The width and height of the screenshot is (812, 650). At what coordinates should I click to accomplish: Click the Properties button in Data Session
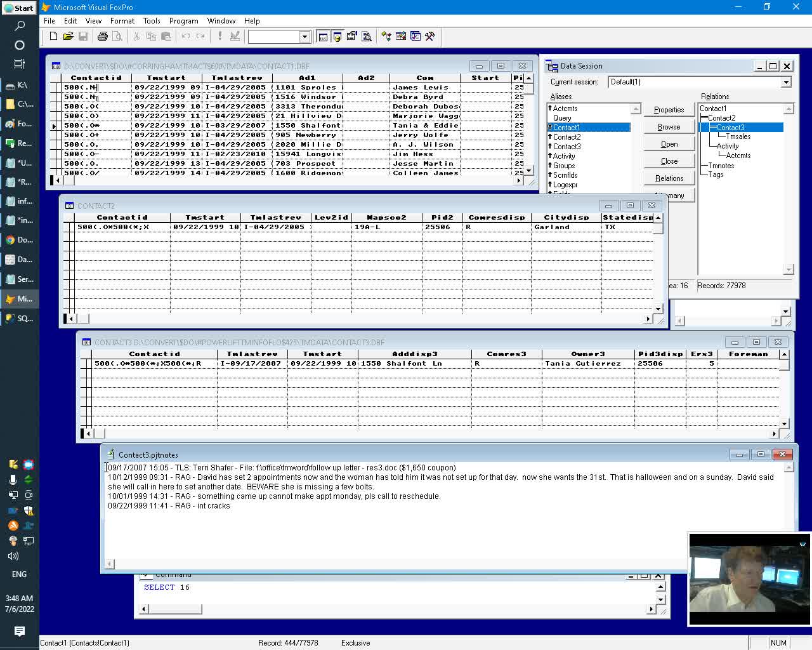(x=669, y=110)
